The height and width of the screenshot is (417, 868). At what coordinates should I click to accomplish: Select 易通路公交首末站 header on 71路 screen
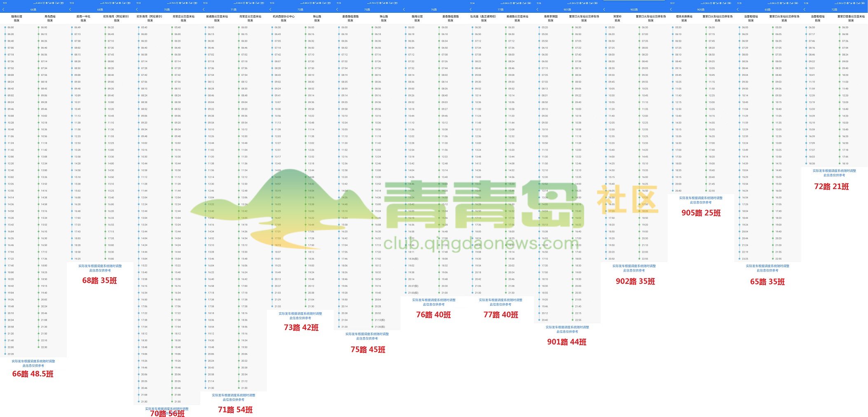point(217,19)
